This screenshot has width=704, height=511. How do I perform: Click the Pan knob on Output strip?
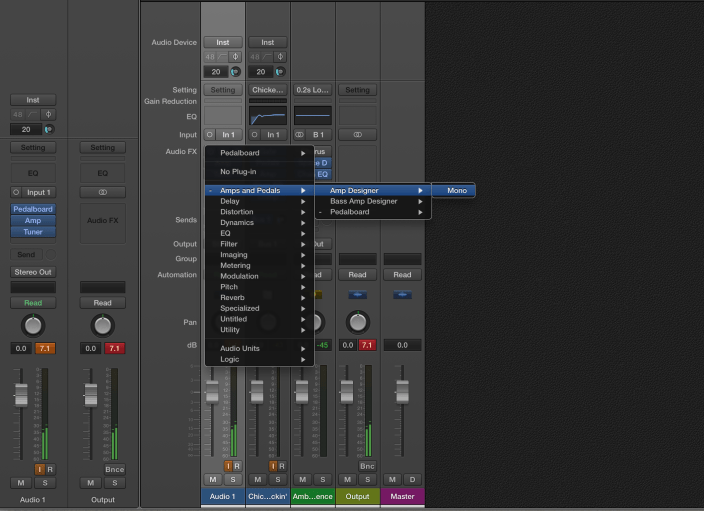[357, 321]
